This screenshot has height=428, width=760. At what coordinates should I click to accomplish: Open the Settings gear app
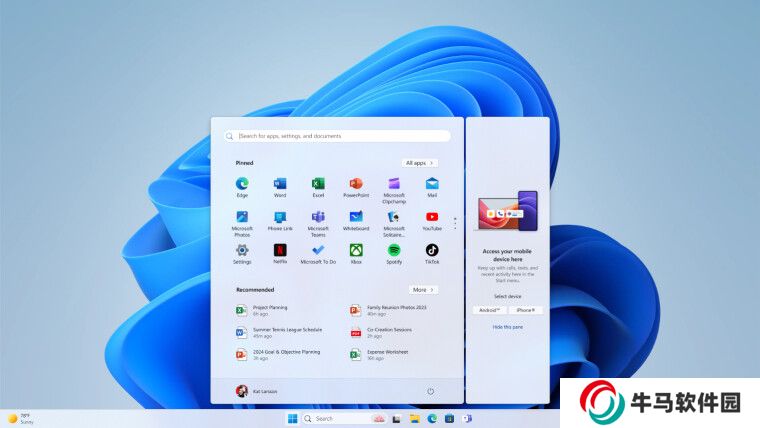click(242, 250)
